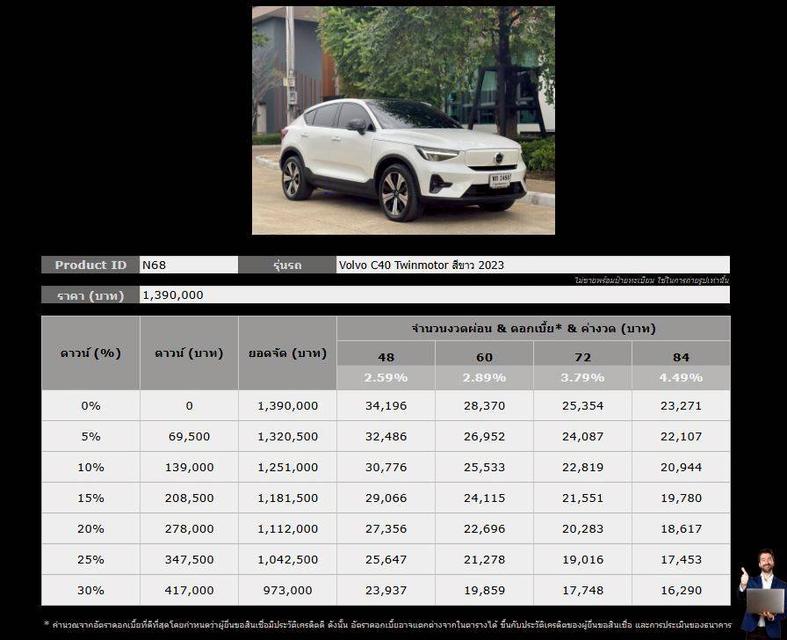Click the รุ่นรถ label cell
The image size is (787, 640).
tap(287, 265)
